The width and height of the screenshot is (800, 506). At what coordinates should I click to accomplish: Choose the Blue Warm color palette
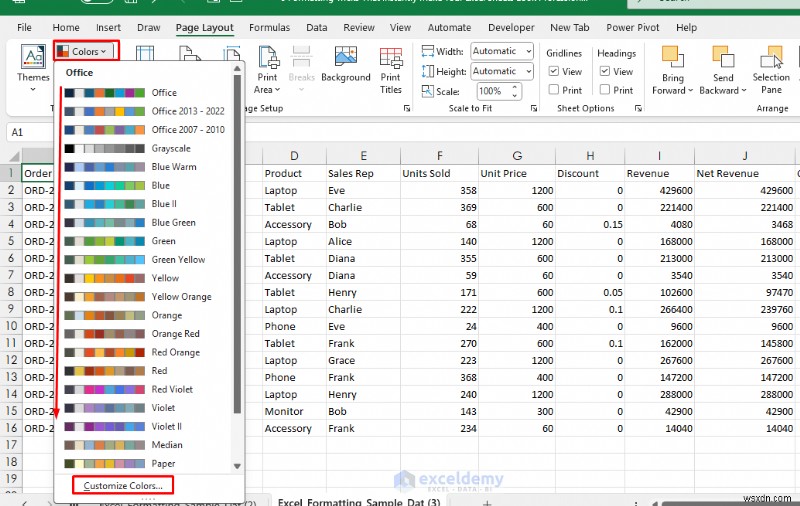(x=145, y=167)
